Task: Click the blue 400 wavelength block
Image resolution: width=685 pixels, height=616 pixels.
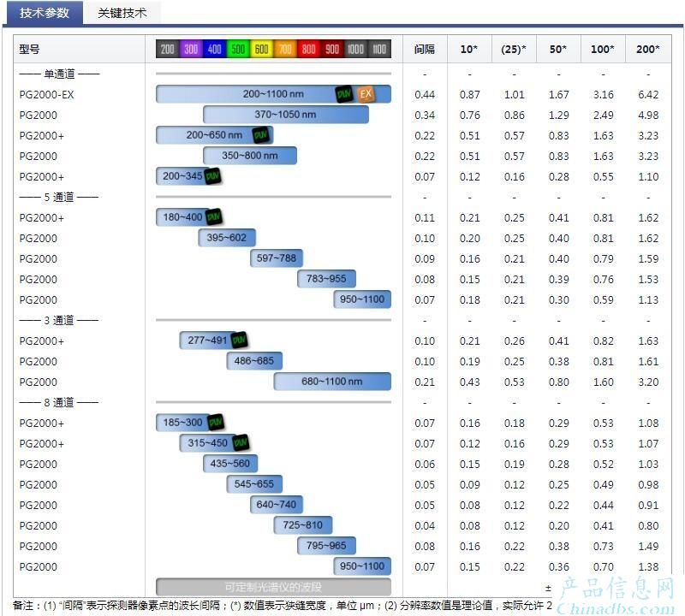Action: click(215, 49)
